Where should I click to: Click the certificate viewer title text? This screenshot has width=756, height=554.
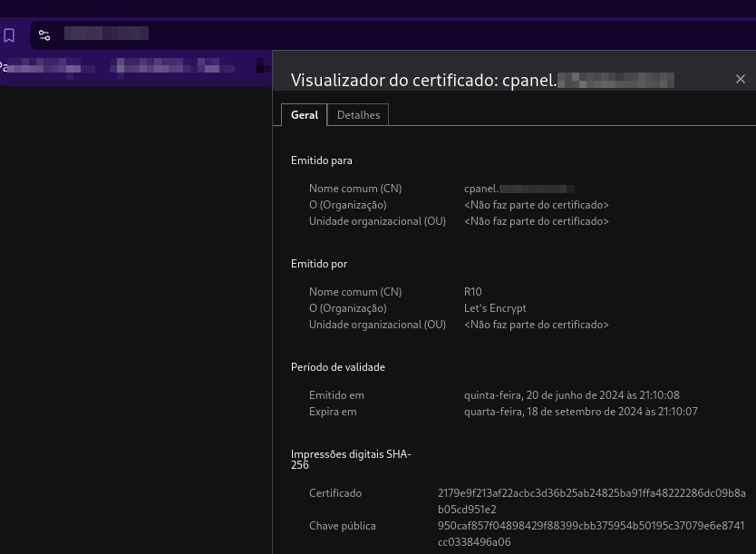(x=482, y=80)
